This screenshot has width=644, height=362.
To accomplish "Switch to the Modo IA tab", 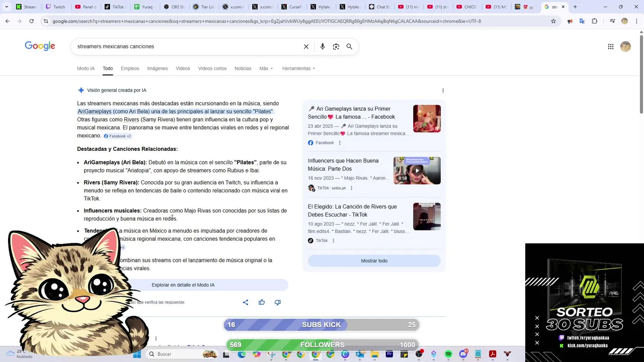I will (x=86, y=68).
